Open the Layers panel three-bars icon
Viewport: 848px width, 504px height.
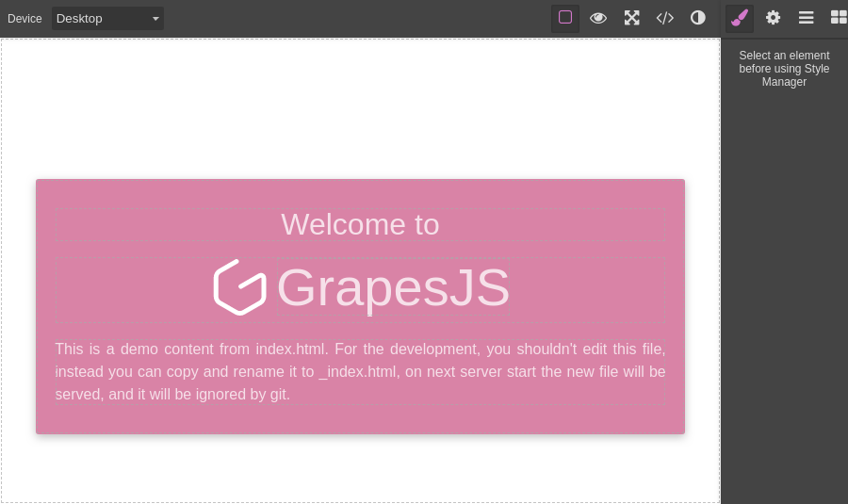[806, 18]
